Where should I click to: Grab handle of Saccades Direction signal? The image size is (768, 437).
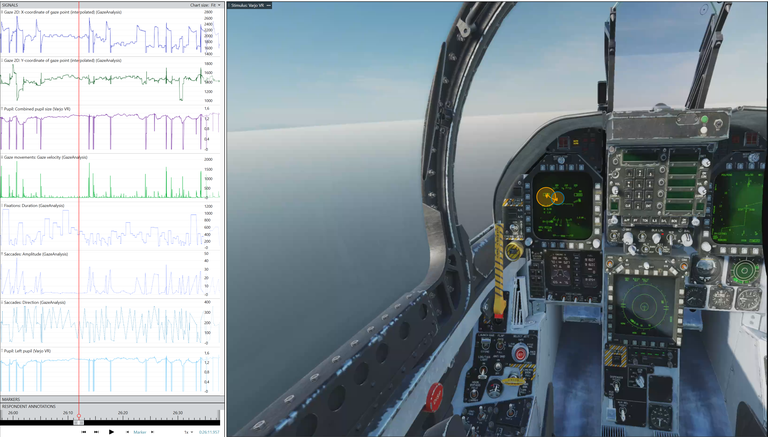(1, 302)
